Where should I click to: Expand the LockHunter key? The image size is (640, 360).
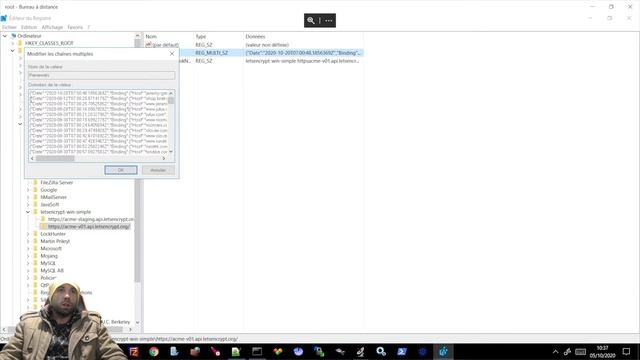[28, 234]
